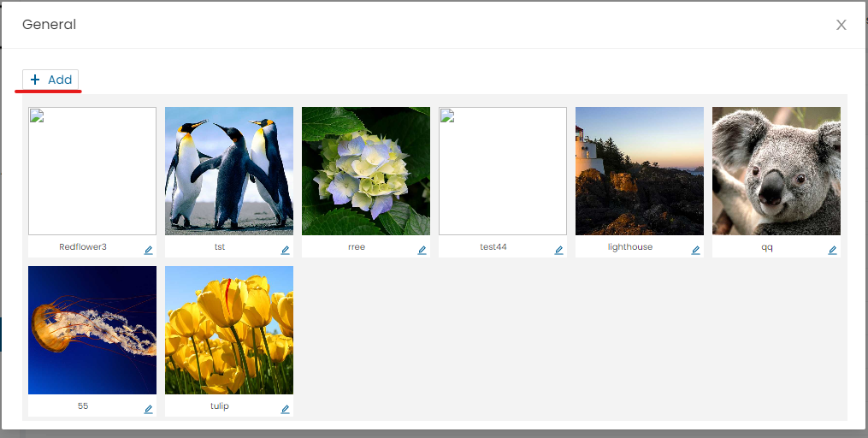Edit the 55 image name

(148, 409)
